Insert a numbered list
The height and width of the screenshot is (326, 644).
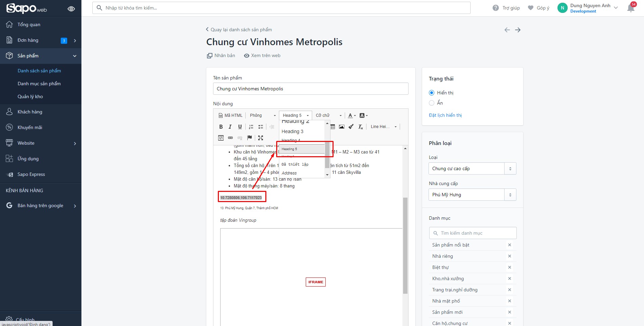tap(251, 127)
